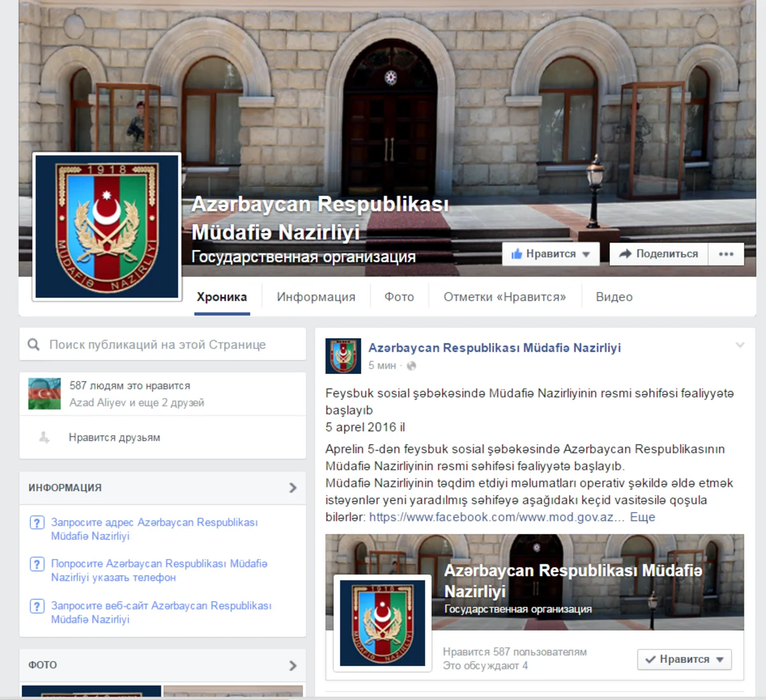Click the ИНФОРМАЦИЯ section header
Image resolution: width=766 pixels, height=700 pixels.
coord(163,488)
